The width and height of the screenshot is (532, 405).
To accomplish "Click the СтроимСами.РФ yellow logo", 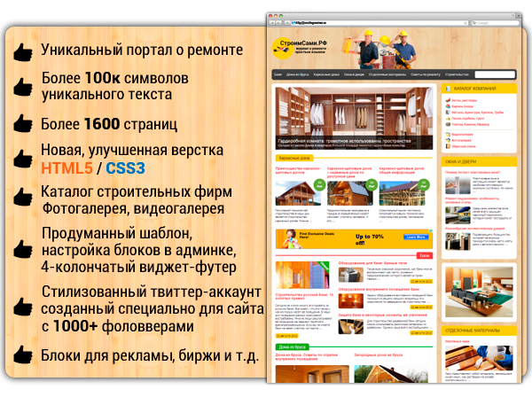I will (300, 48).
